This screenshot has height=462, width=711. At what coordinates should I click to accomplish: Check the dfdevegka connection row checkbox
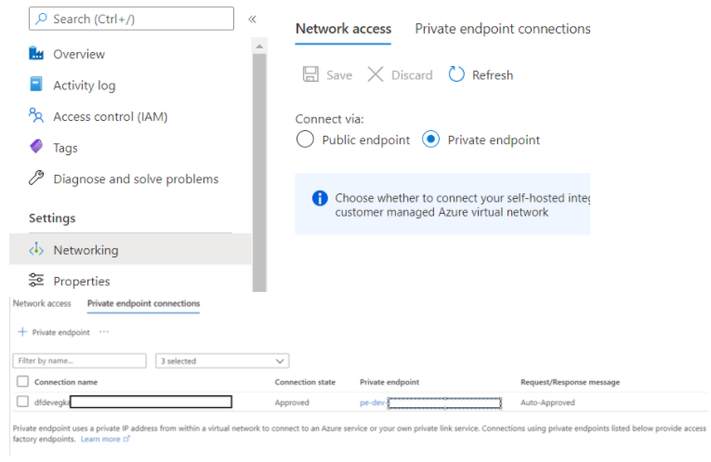pyautogui.click(x=23, y=402)
